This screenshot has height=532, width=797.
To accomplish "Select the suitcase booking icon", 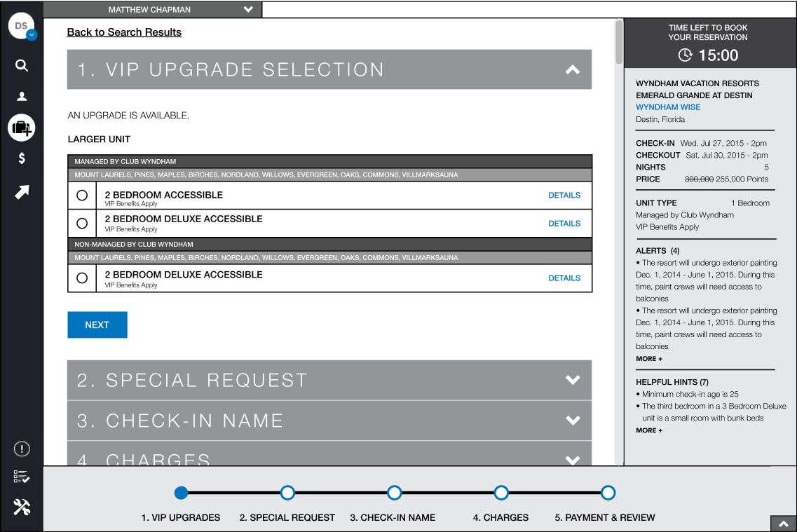I will (x=22, y=128).
